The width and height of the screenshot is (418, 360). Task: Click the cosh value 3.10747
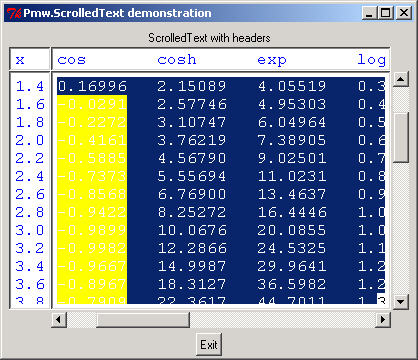click(192, 122)
